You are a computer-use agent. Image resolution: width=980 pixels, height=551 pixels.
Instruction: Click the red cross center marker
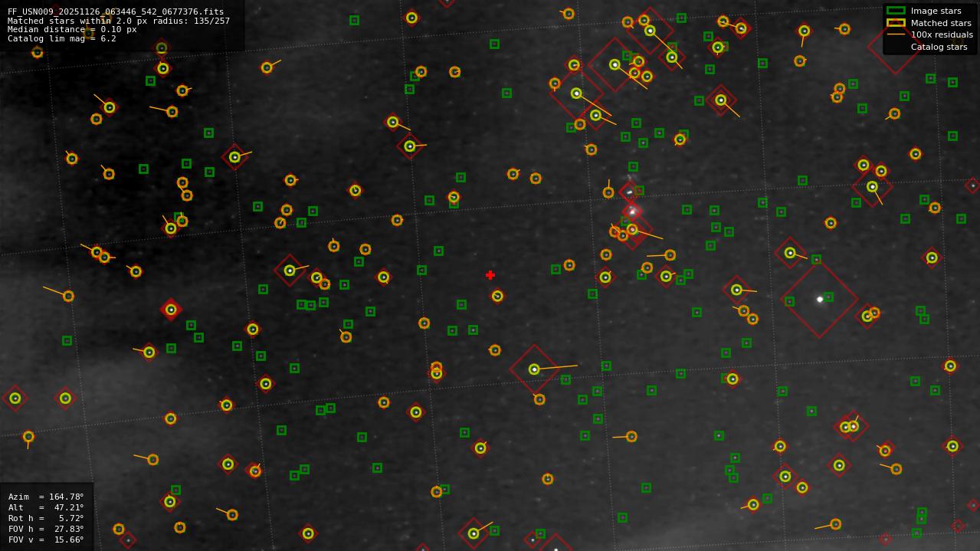(490, 275)
